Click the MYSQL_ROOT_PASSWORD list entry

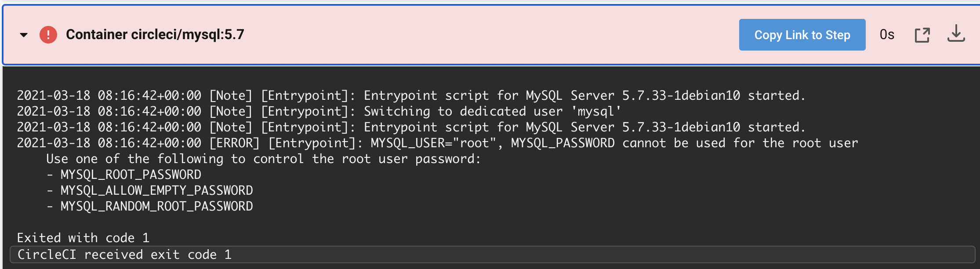pos(131,175)
